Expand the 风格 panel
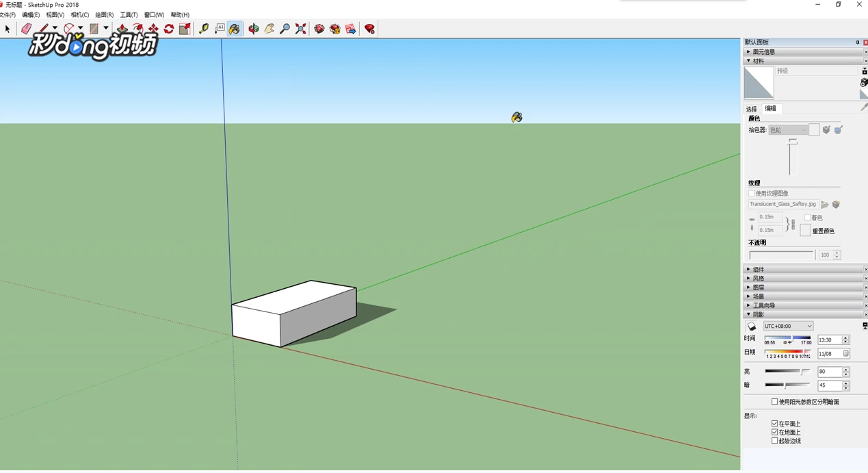Image resolution: width=868 pixels, height=473 pixels. [804, 279]
